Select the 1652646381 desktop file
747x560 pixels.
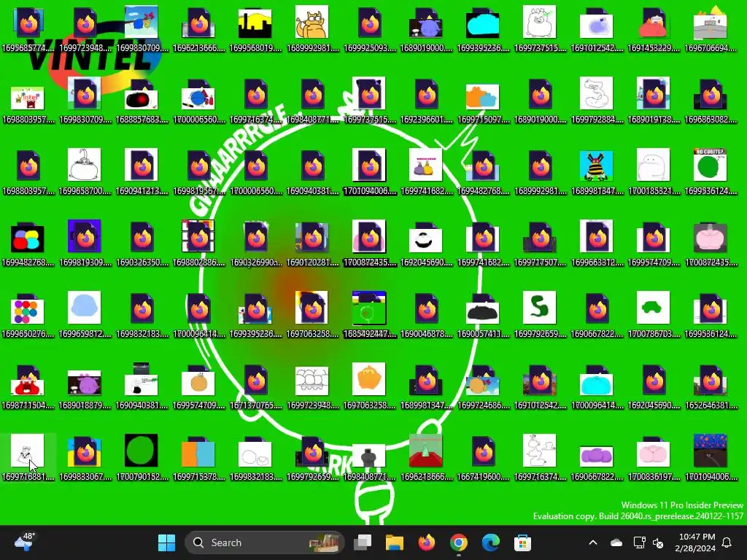[x=711, y=385]
